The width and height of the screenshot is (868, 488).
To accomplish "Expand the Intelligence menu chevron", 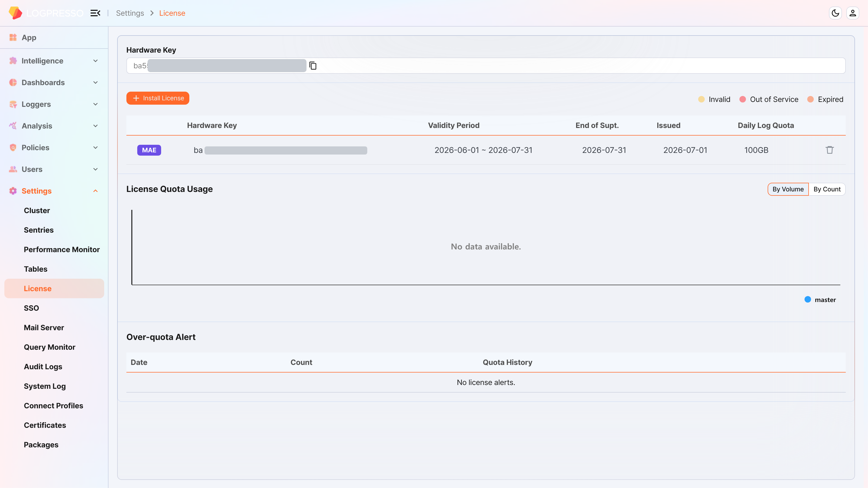I will coord(95,61).
